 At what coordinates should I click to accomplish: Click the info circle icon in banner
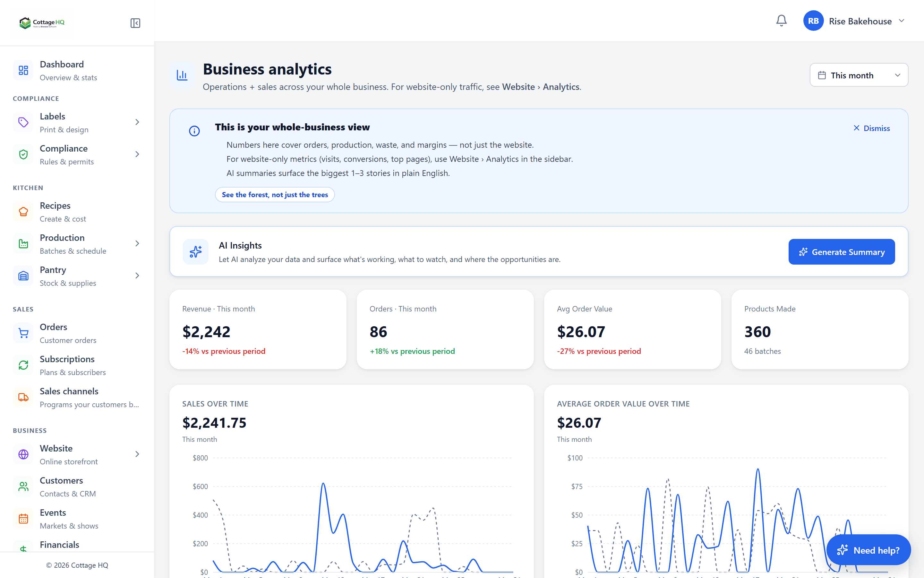pyautogui.click(x=194, y=131)
